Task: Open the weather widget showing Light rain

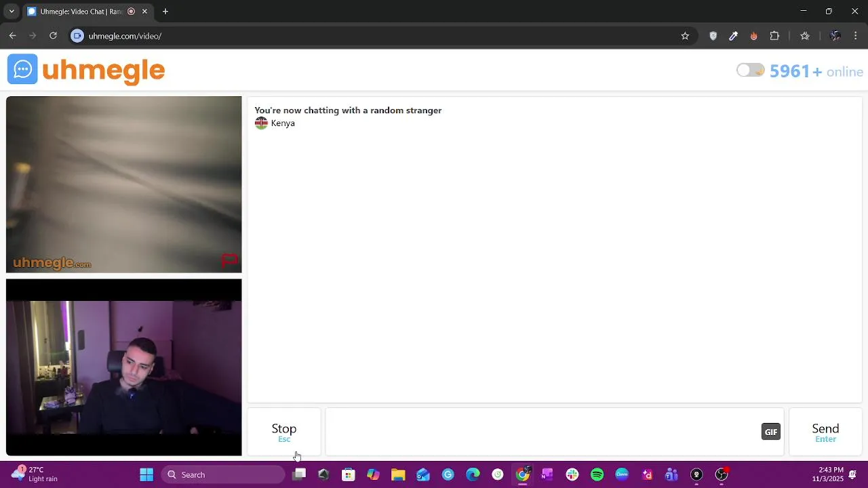Action: pos(35,474)
